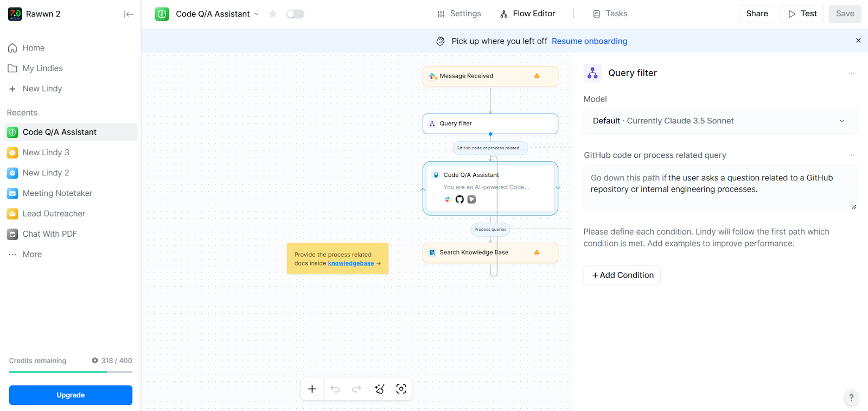Click the Save button
This screenshot has width=868, height=411.
coord(845,14)
